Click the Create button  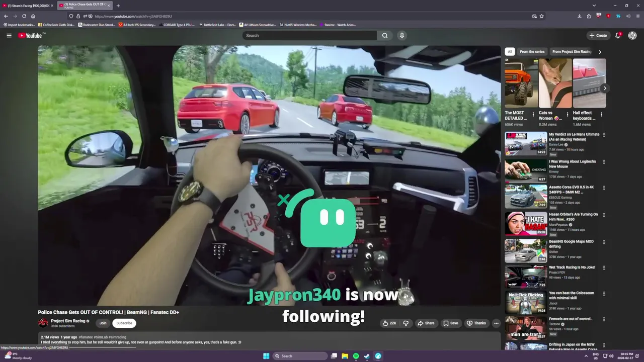coord(598,35)
